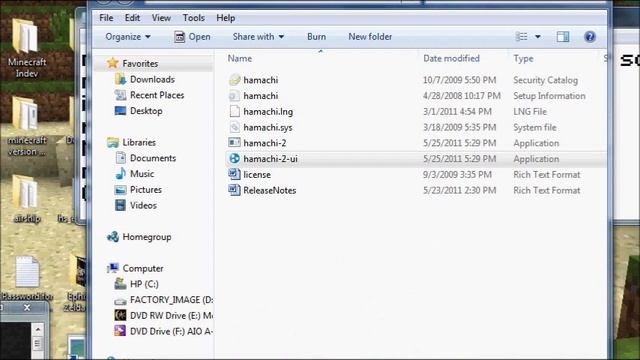This screenshot has height=360, width=640.
Task: Select the hamachi-2 application icon
Action: pos(234,143)
